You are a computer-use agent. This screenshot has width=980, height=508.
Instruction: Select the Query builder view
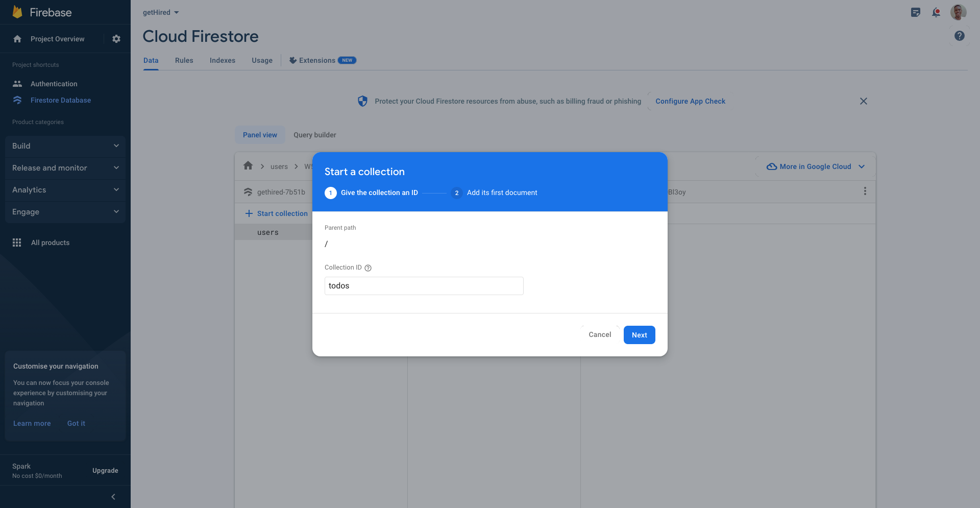click(x=314, y=135)
